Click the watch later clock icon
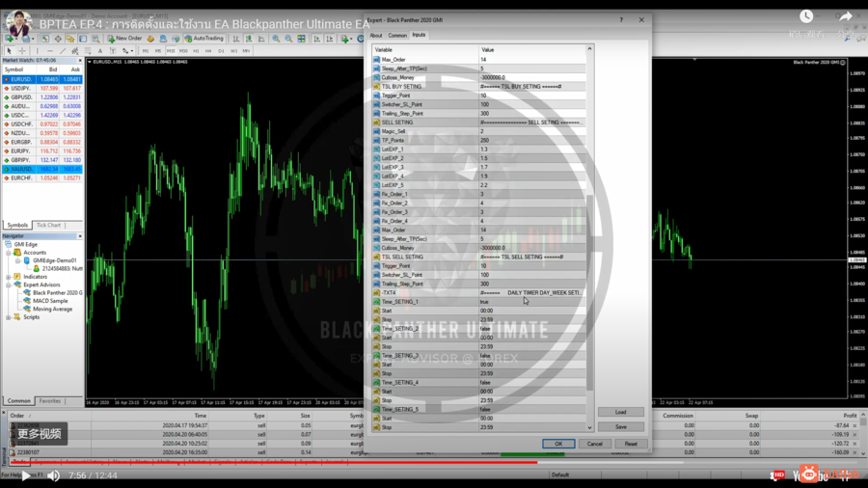This screenshot has width=868, height=488. pyautogui.click(x=806, y=16)
